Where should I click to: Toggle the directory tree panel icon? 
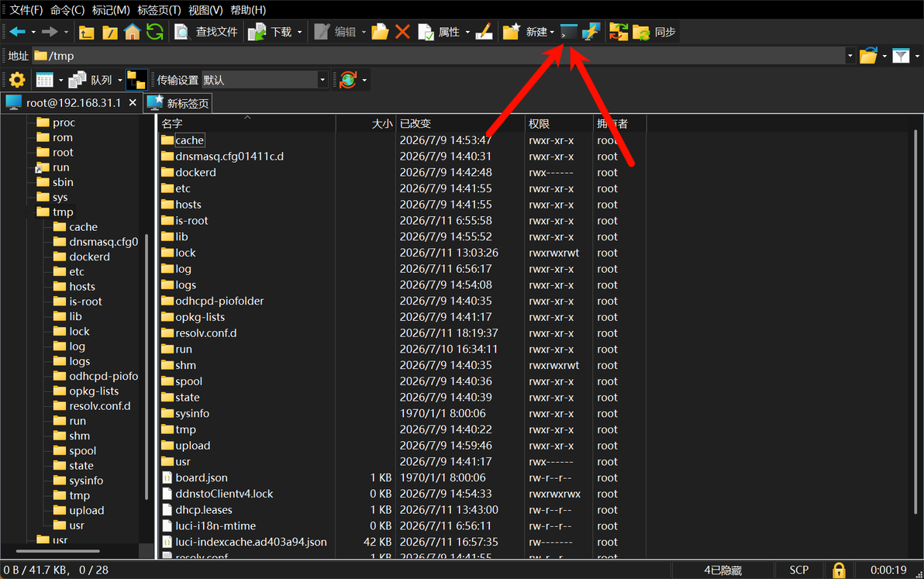[x=136, y=80]
